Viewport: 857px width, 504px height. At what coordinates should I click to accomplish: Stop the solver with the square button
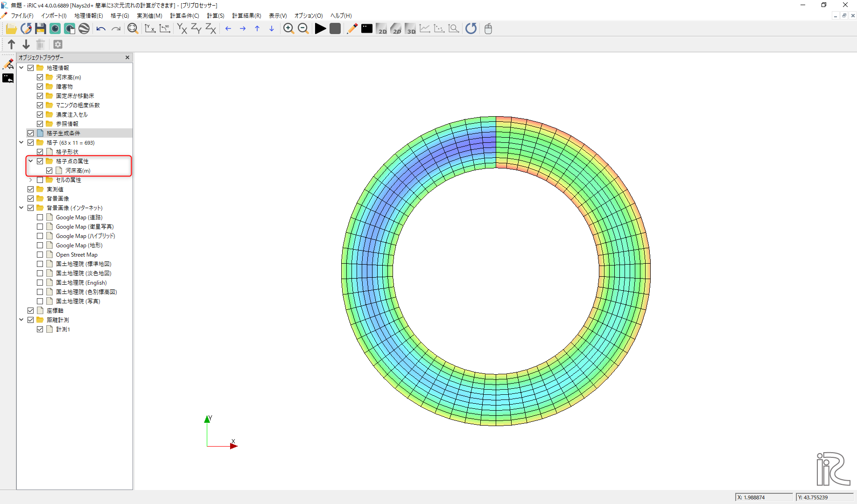(335, 29)
